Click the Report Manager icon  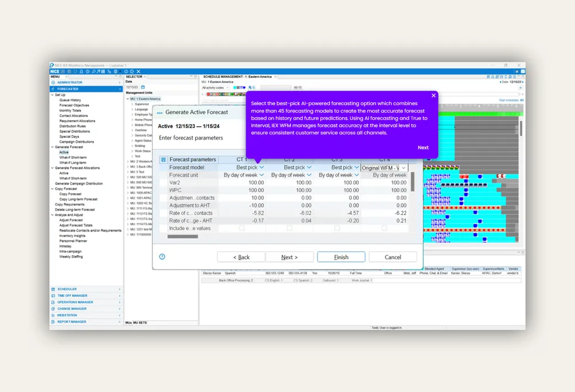point(53,322)
